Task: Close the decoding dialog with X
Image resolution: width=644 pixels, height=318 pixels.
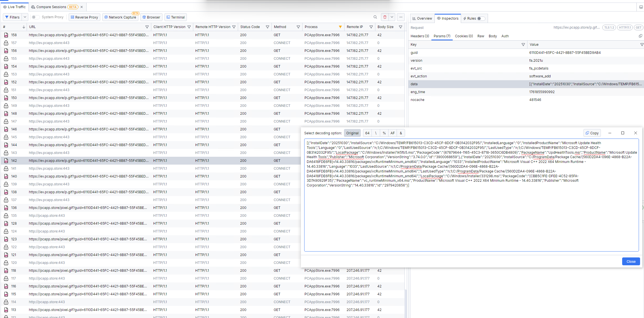Action: (636, 133)
